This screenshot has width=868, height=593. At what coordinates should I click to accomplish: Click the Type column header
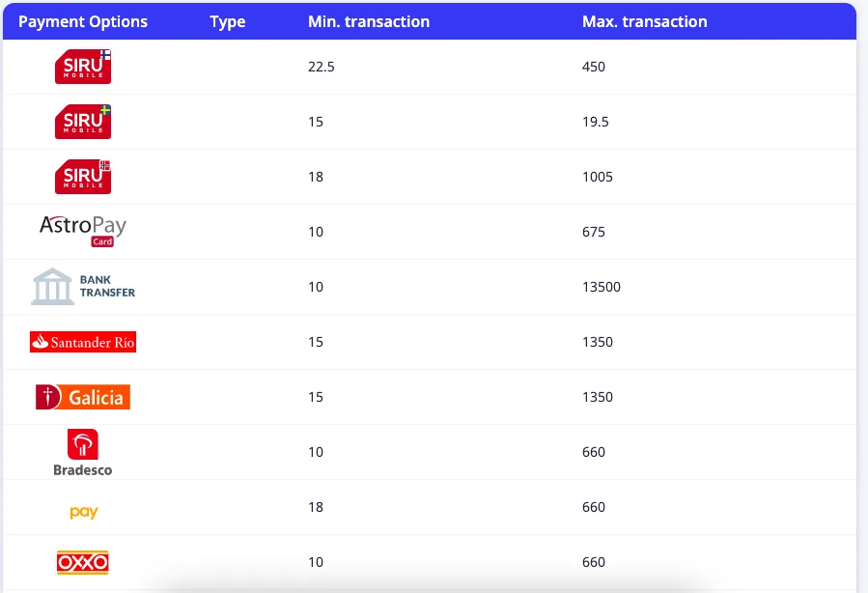(228, 21)
